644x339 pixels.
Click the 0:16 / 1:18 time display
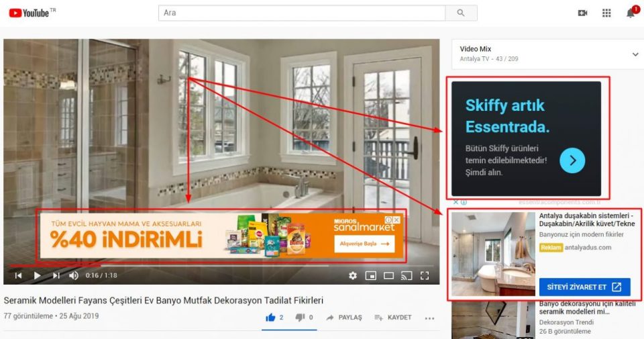pyautogui.click(x=101, y=275)
